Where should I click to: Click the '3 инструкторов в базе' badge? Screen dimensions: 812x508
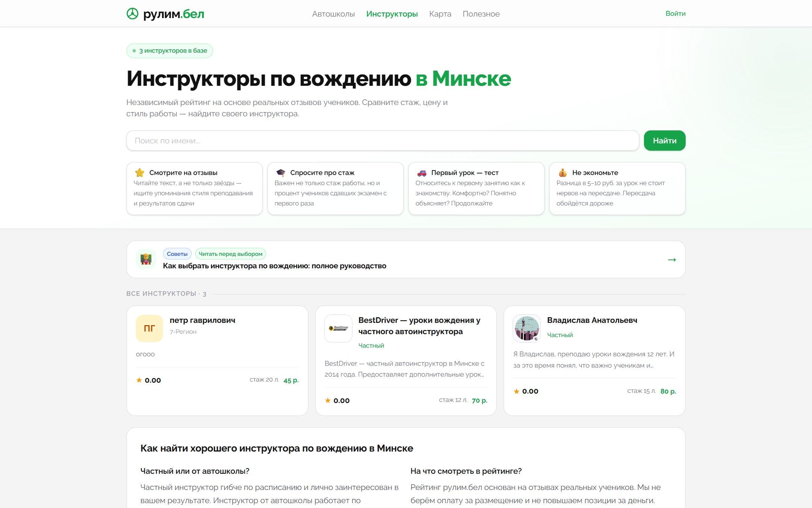tap(170, 51)
